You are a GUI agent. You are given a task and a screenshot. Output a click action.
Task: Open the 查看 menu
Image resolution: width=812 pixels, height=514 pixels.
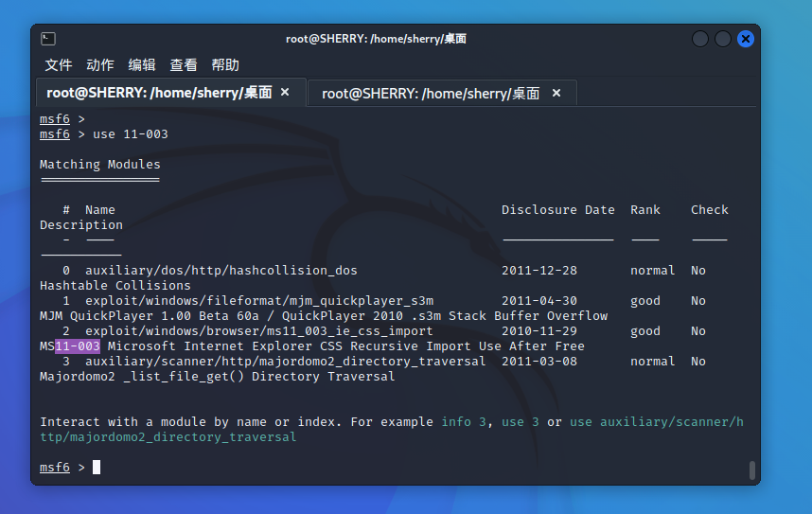[184, 65]
